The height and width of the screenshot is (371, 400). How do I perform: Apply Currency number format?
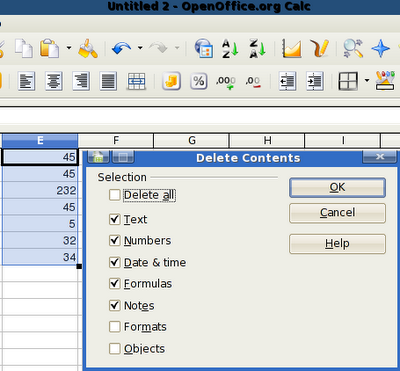click(172, 81)
